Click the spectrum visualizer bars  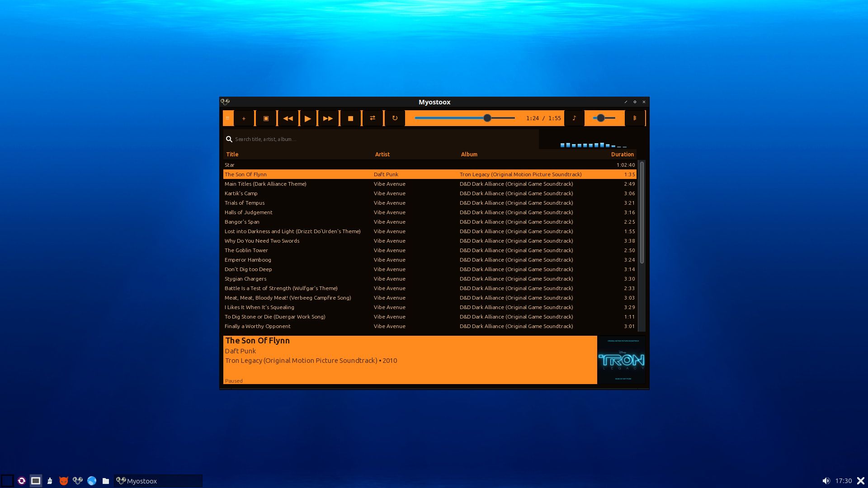coord(593,145)
